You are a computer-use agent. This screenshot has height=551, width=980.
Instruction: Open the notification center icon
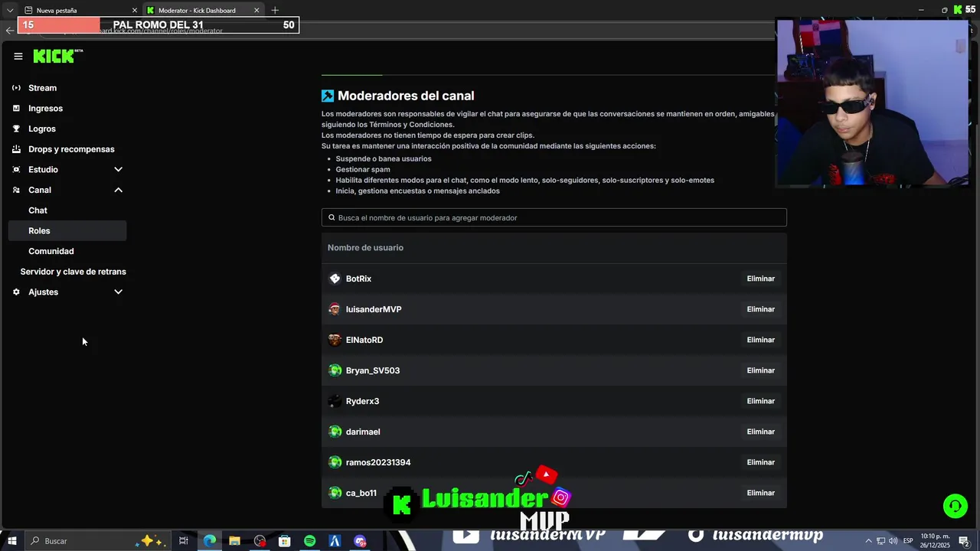(964, 541)
